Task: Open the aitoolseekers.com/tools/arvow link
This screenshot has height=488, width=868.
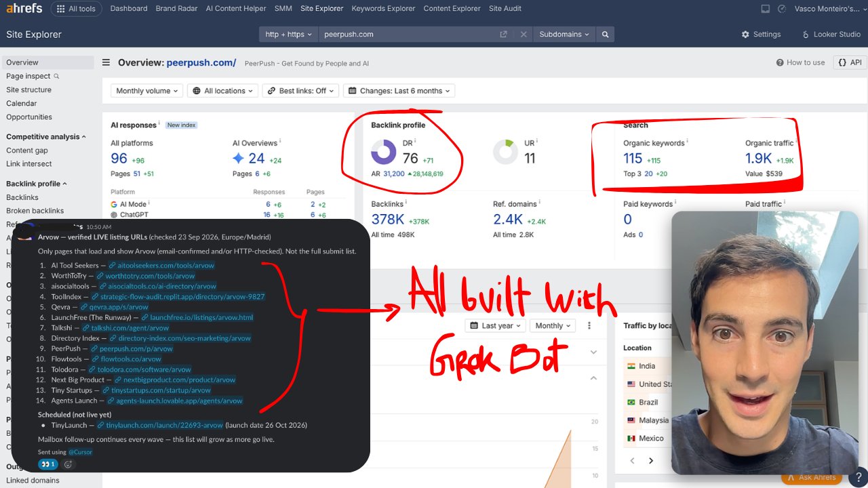Action: 166,266
